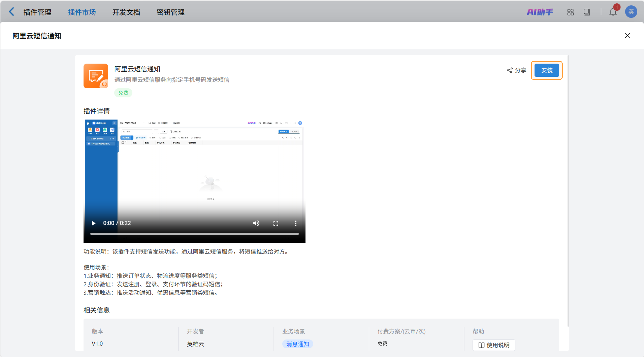The image size is (644, 357).
Task: Share the plugin via 分享
Action: coord(517,70)
